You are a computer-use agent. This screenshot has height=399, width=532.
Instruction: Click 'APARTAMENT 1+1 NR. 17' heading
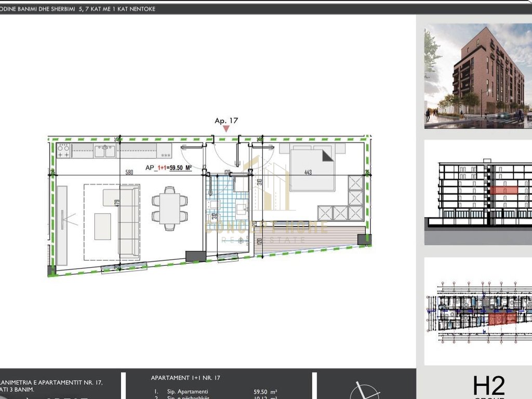click(185, 378)
